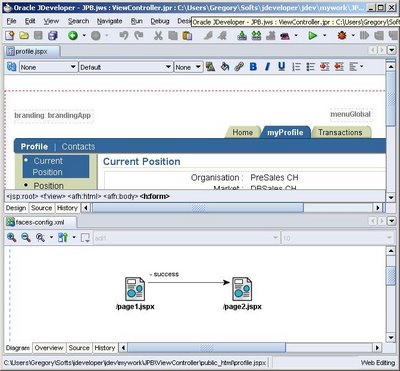The width and height of the screenshot is (400, 371).
Task: Insert hyperlink with the link icon
Action: (239, 67)
